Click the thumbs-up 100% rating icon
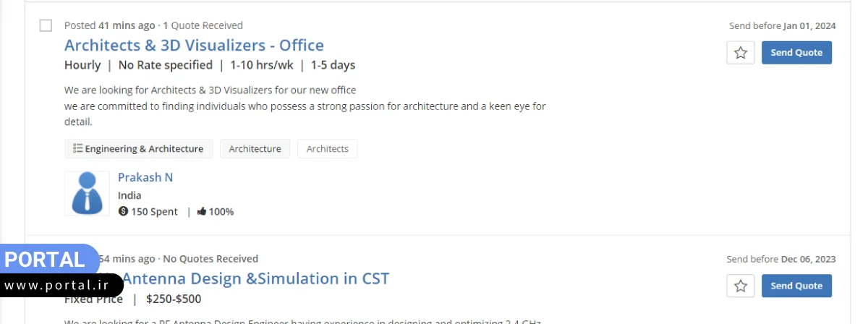868x324 pixels. point(202,212)
